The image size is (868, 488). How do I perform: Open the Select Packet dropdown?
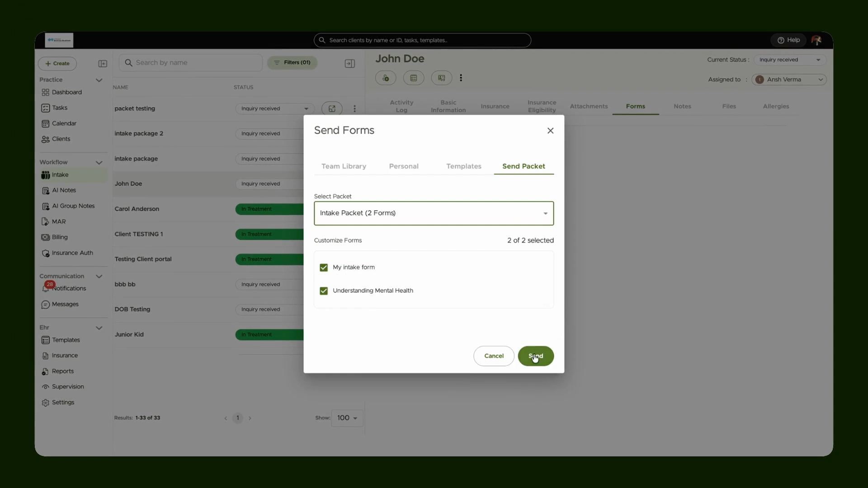tap(434, 213)
